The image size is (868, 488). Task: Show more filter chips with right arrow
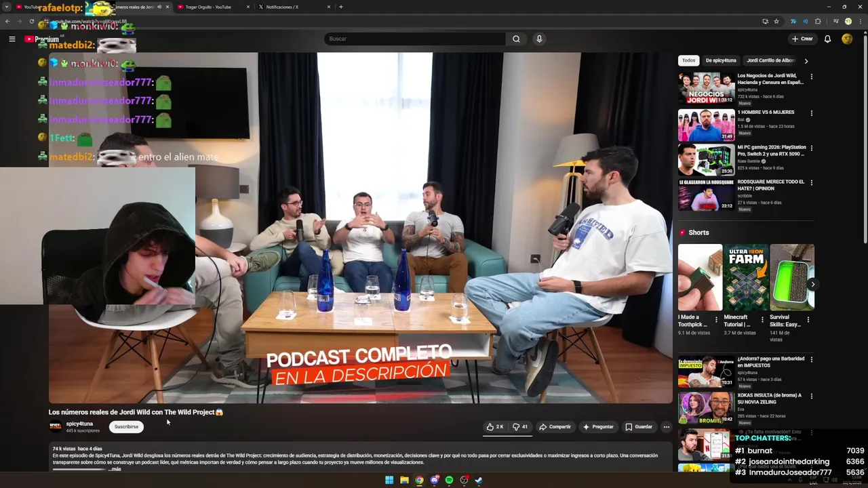point(806,61)
